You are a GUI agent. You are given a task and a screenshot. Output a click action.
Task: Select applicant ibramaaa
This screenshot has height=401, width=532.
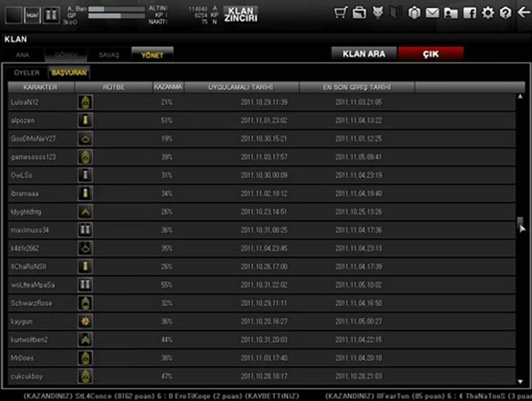262,193
